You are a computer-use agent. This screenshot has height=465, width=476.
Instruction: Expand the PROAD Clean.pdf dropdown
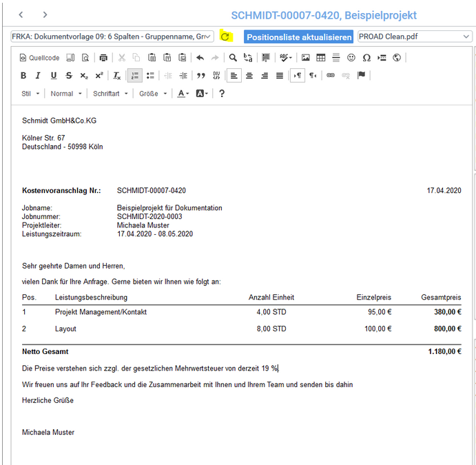pos(414,37)
